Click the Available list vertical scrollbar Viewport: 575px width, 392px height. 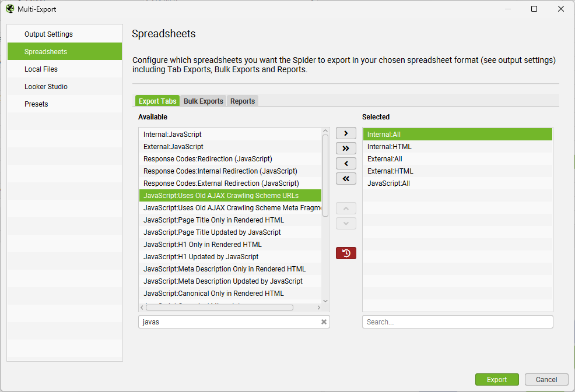[x=325, y=175]
